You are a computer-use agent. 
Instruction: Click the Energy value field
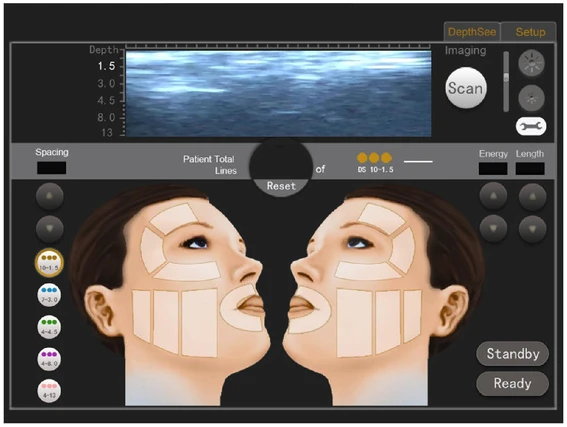point(493,168)
